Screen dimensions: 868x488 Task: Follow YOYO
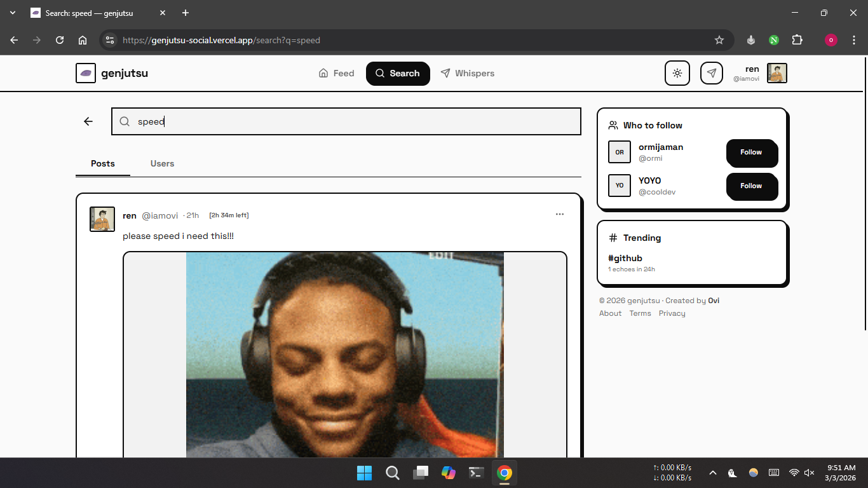click(751, 186)
